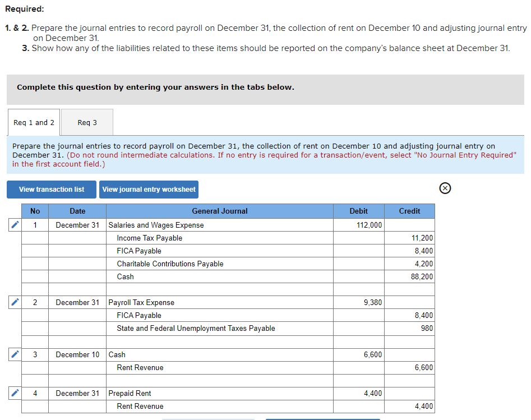This screenshot has width=531, height=420.
Task: Select Payroll Tax Expense account
Action: (x=220, y=302)
